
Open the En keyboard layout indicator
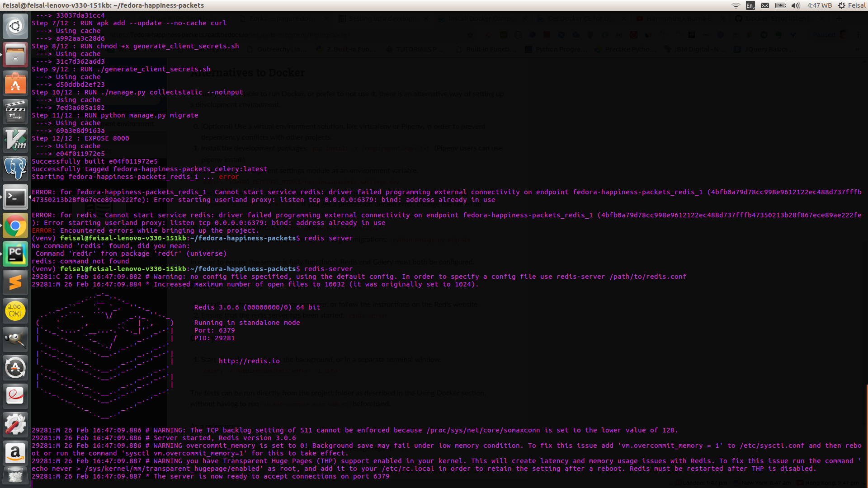coord(750,5)
